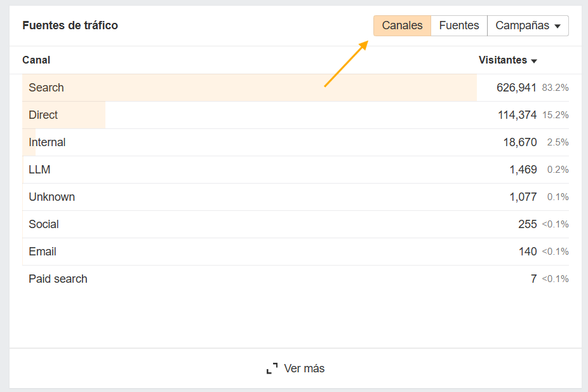588x392 pixels.
Task: Click the 626,941 Search visitor count
Action: point(516,88)
